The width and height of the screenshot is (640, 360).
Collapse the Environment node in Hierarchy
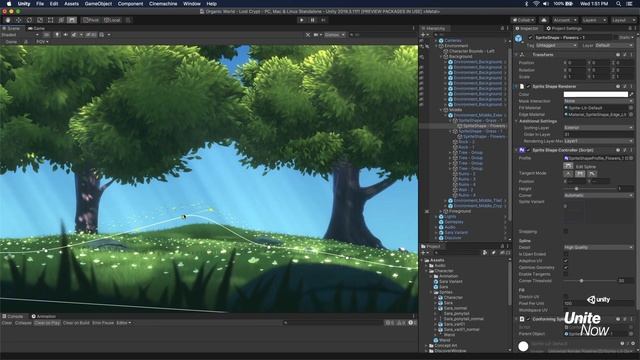(436, 46)
